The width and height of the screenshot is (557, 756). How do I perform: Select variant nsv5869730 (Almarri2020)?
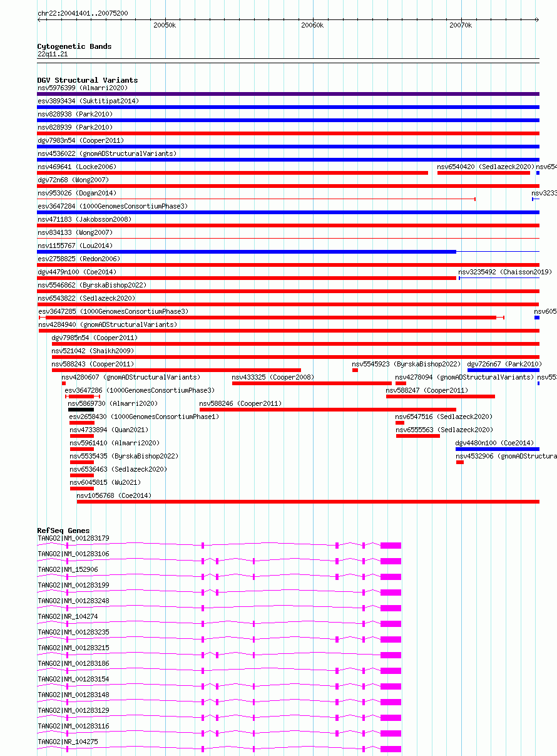tap(113, 403)
